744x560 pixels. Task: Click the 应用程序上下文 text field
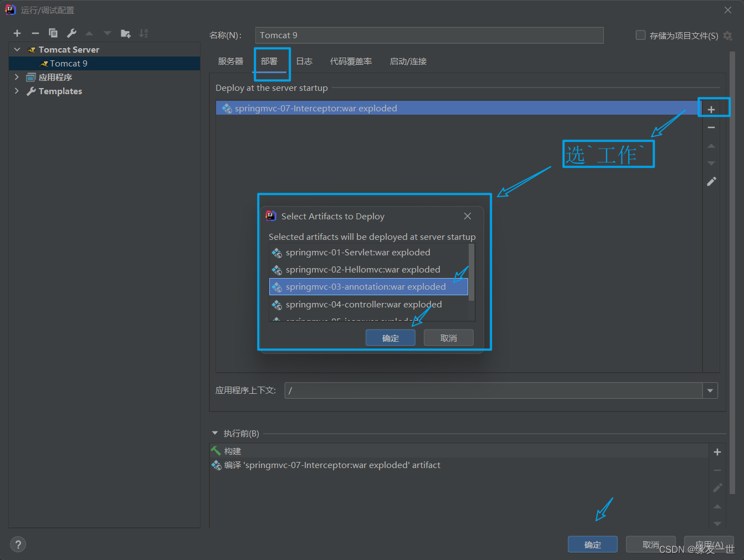pos(494,391)
